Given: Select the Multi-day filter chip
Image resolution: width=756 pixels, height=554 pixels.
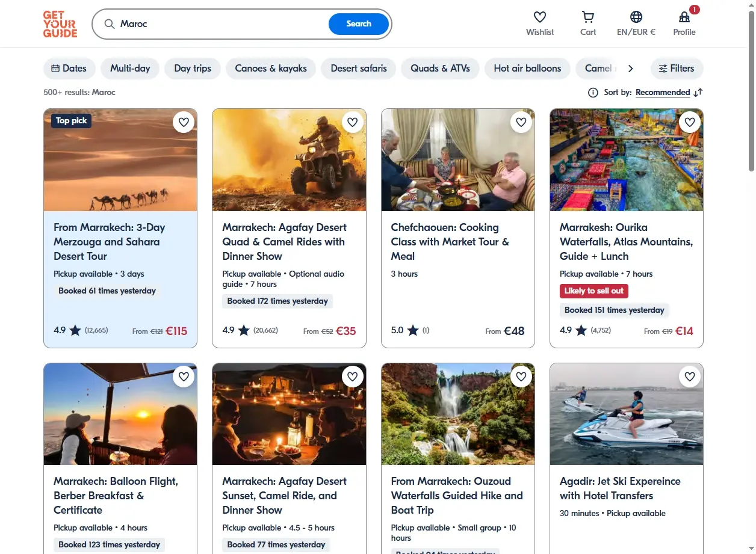Looking at the screenshot, I should [130, 69].
